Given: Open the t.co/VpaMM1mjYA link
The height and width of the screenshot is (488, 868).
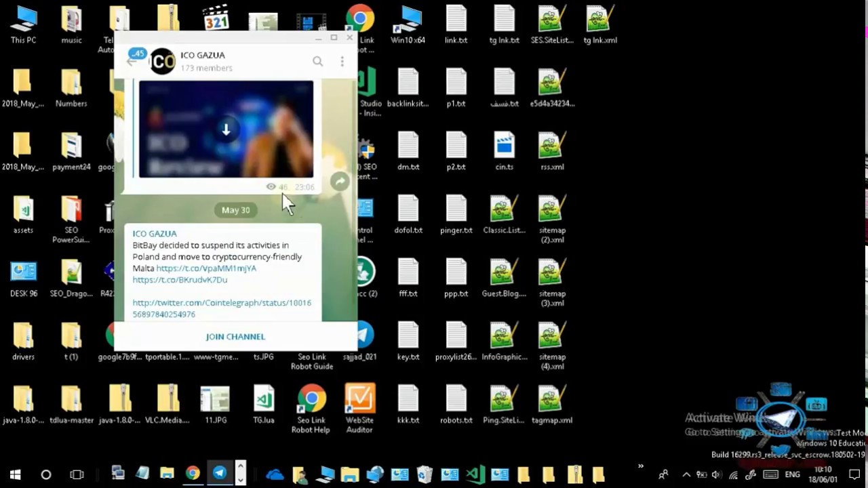Looking at the screenshot, I should click(x=206, y=268).
